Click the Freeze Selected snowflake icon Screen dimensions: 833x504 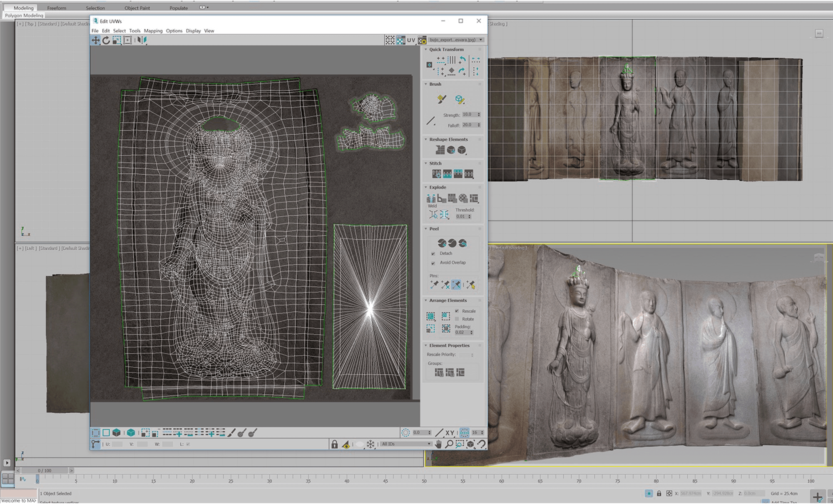371,444
